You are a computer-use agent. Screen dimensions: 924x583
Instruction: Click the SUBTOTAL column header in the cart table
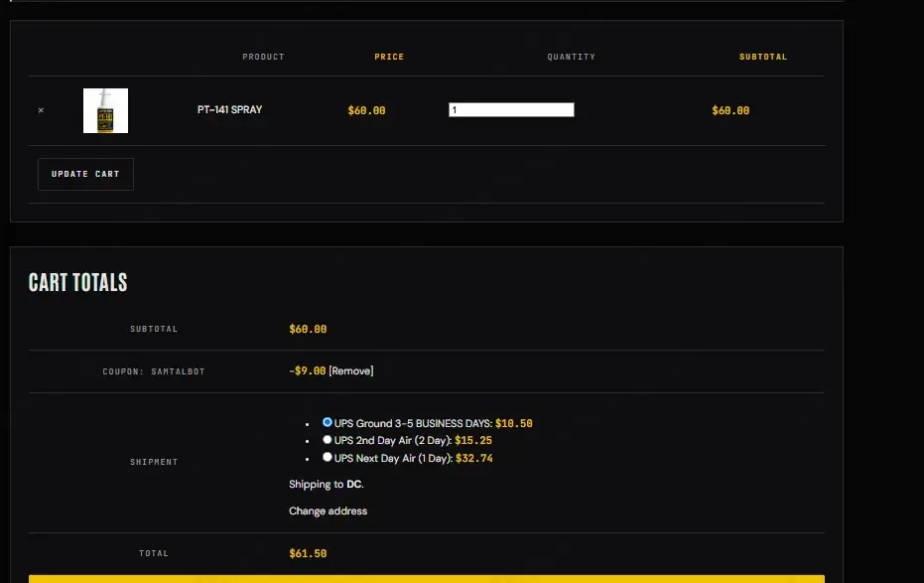[763, 57]
